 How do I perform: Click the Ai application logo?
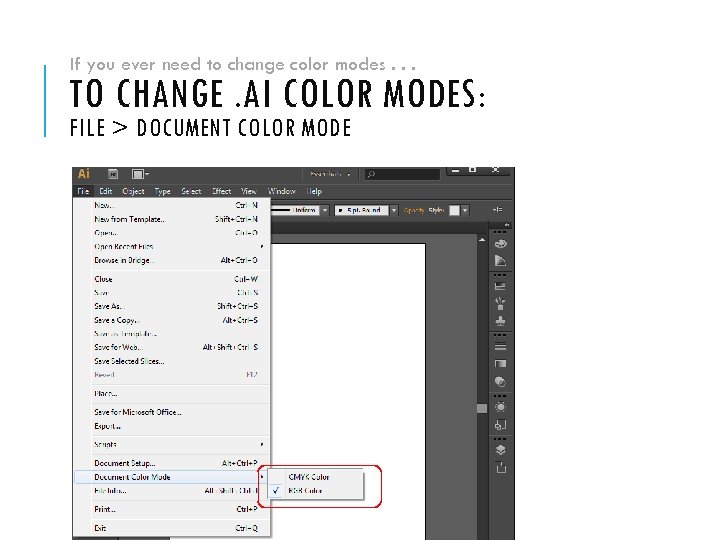[84, 174]
